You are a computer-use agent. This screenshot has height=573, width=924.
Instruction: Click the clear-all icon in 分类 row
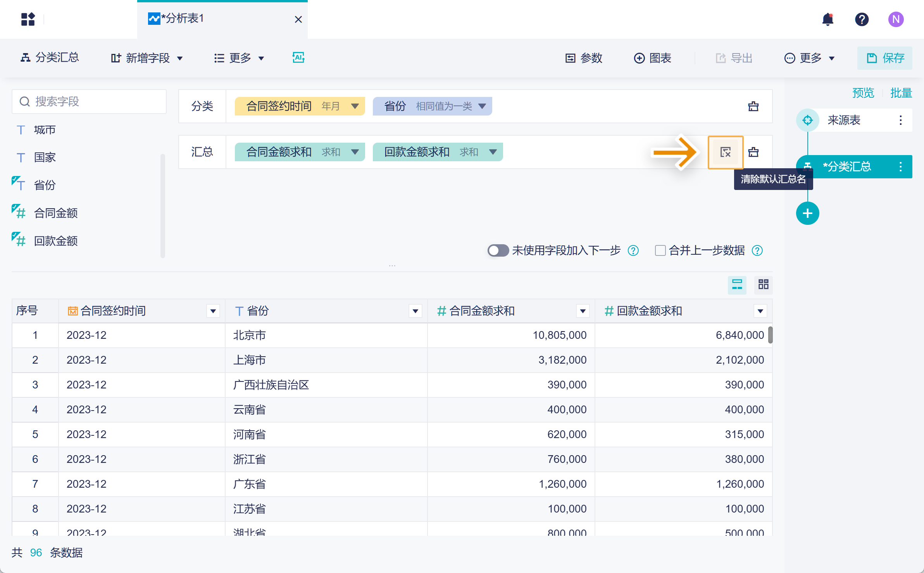[x=753, y=106]
